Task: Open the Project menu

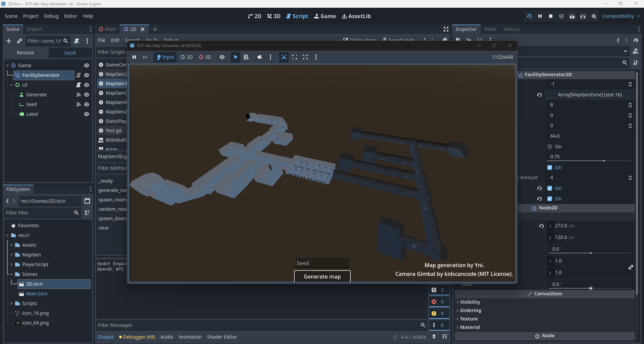Action: 31,16
